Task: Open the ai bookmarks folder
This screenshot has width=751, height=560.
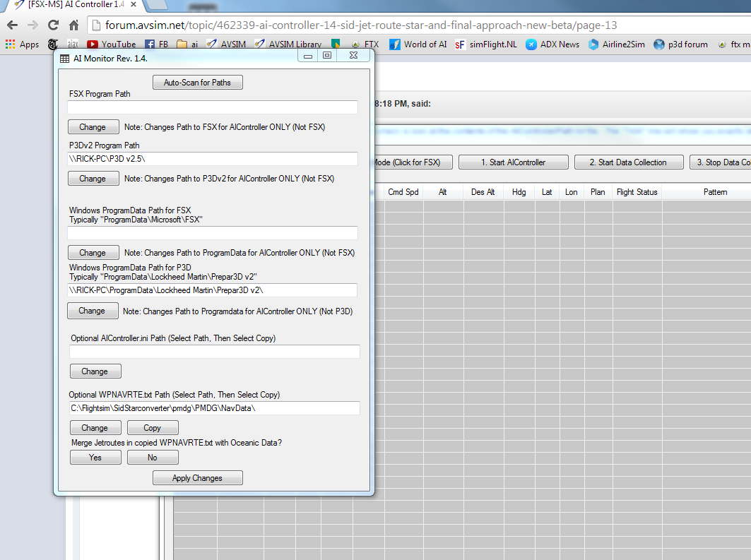Action: tap(187, 44)
